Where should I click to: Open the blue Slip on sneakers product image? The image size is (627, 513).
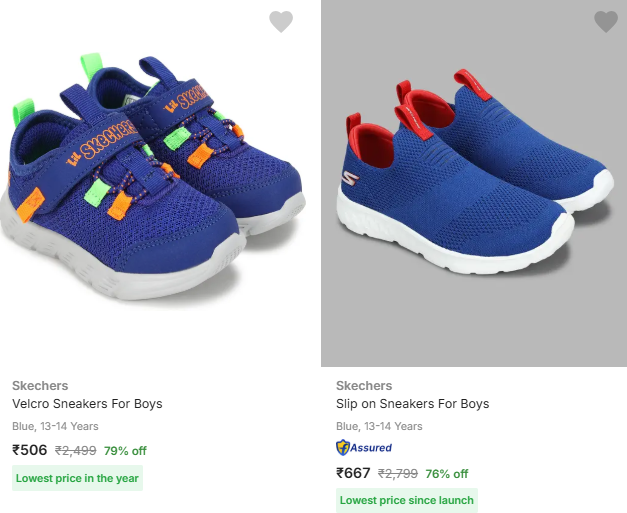tap(474, 183)
